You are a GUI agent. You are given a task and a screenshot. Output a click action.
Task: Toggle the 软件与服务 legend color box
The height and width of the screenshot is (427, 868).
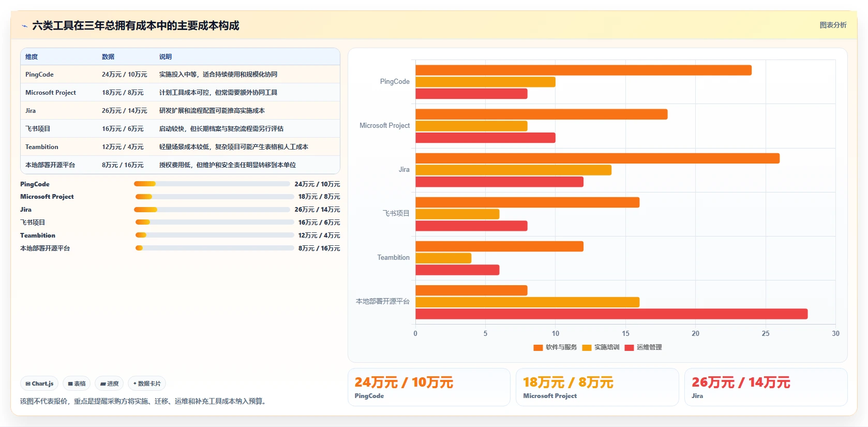(x=538, y=347)
